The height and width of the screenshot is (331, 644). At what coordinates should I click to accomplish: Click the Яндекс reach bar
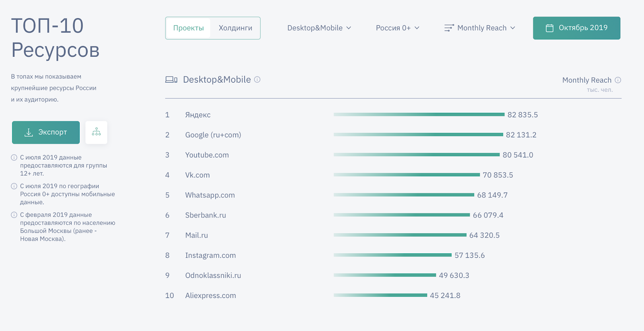pyautogui.click(x=419, y=114)
